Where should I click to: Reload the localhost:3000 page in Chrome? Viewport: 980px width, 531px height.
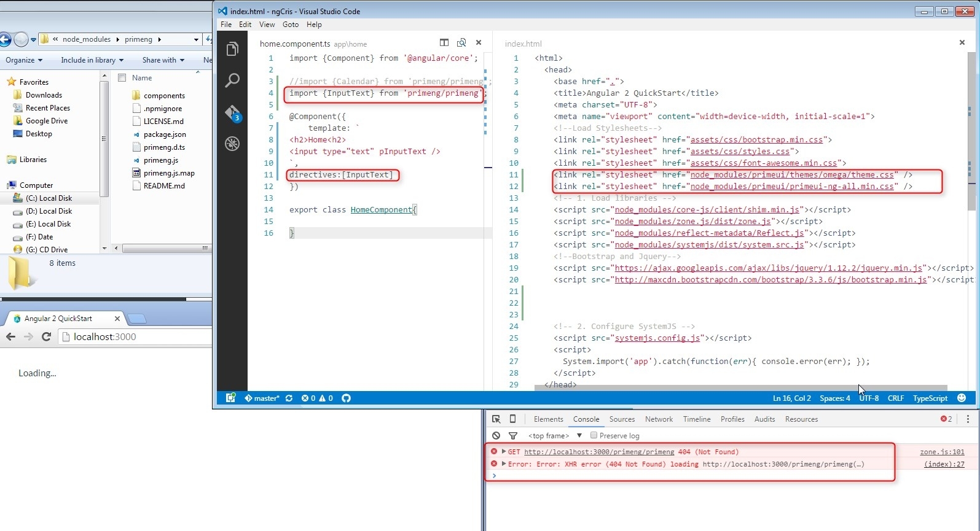(46, 336)
